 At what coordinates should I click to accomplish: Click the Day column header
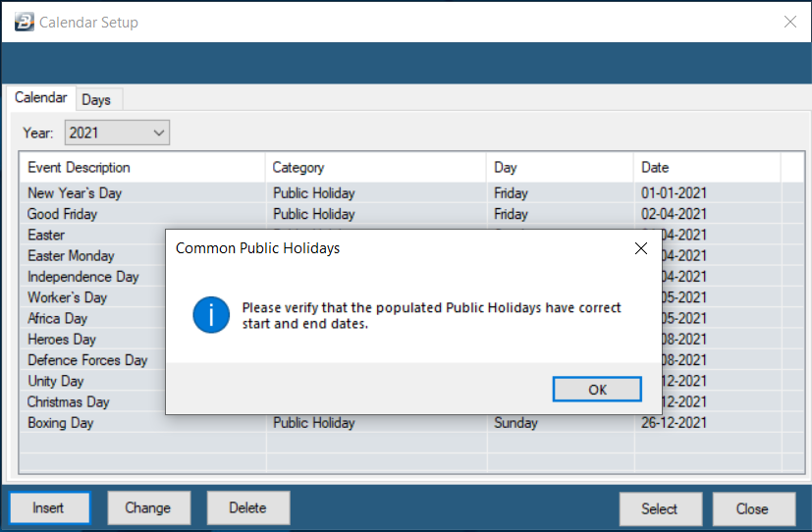pyautogui.click(x=561, y=167)
